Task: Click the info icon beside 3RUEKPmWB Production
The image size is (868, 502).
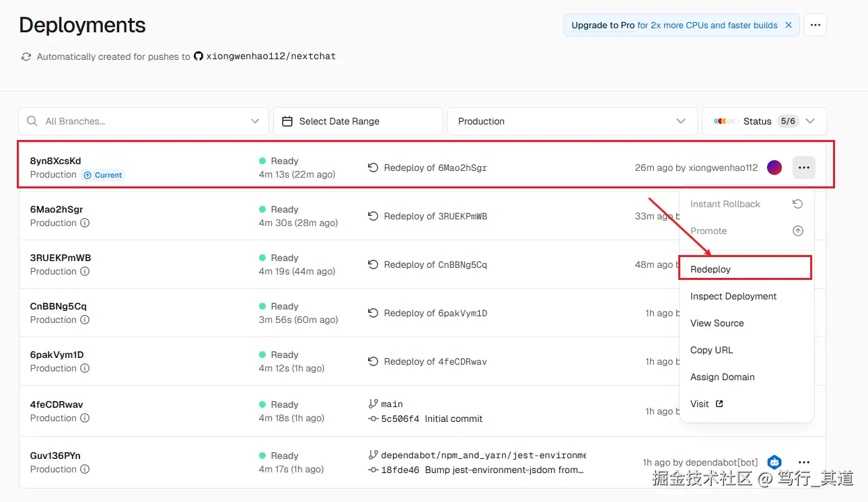Action: (85, 271)
